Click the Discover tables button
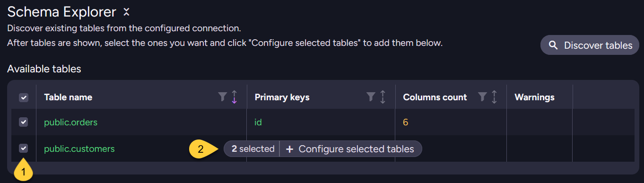 590,45
